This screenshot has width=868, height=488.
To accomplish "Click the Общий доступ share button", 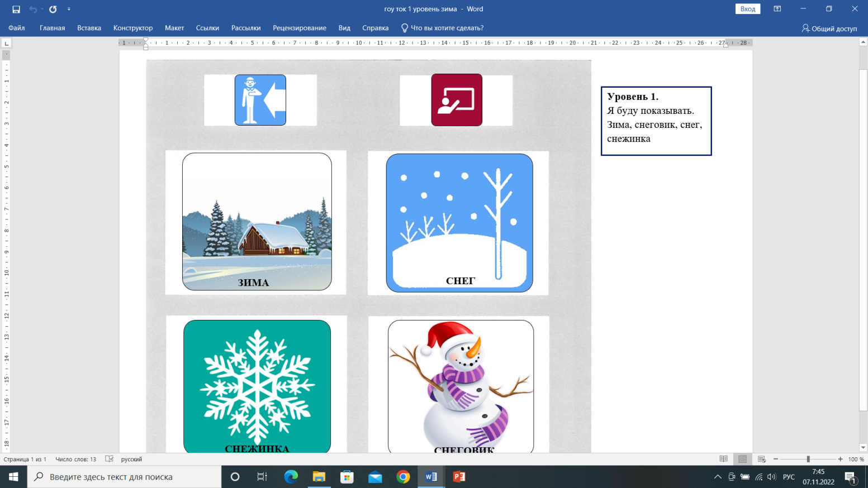I will click(x=829, y=28).
